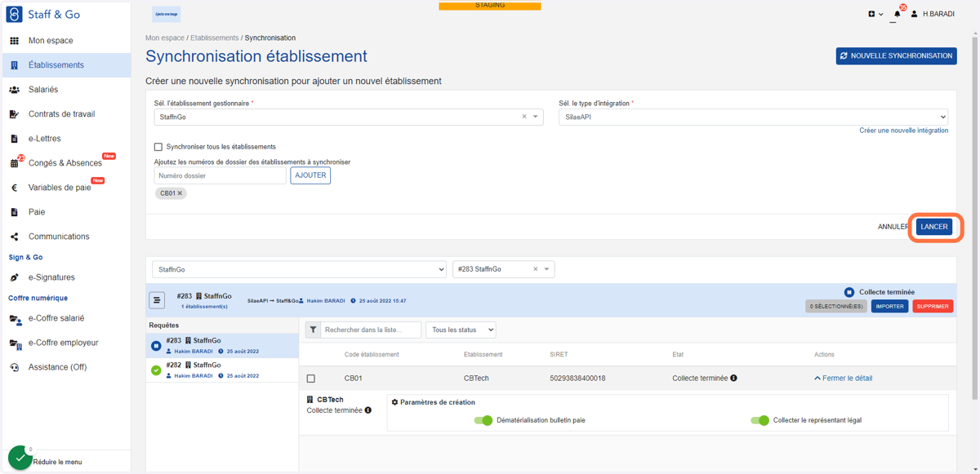The height and width of the screenshot is (474, 980).
Task: Click the green checkmark circle at bottom left
Action: click(20, 458)
